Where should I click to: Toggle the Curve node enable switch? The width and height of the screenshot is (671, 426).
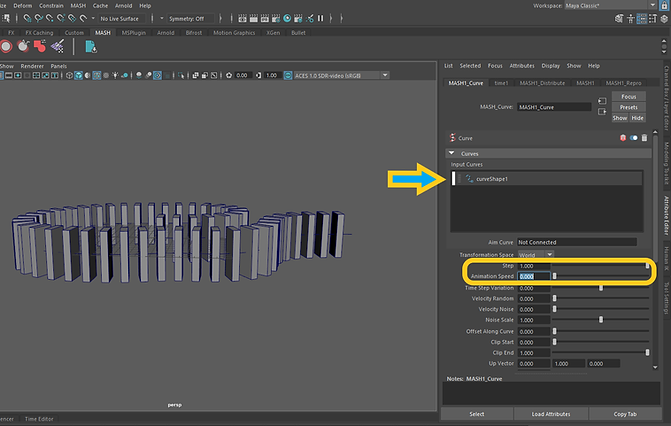[634, 138]
